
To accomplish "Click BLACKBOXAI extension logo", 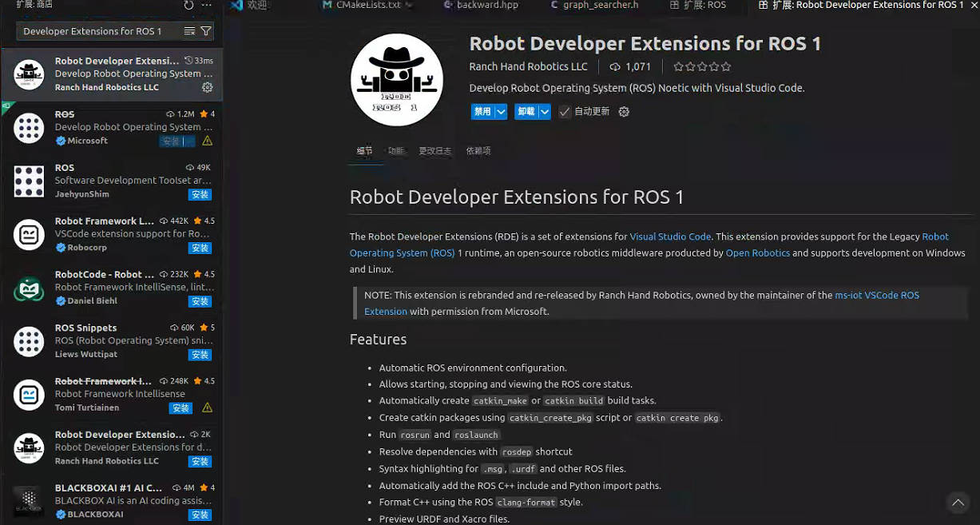I will (29, 502).
